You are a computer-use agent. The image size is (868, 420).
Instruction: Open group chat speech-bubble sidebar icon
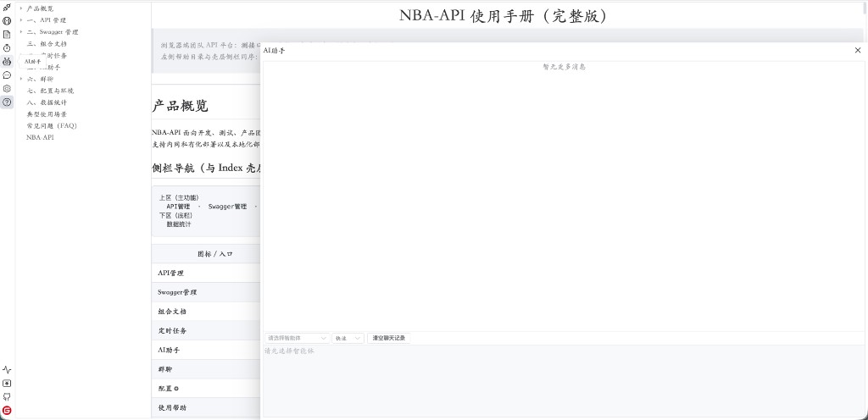(x=7, y=75)
